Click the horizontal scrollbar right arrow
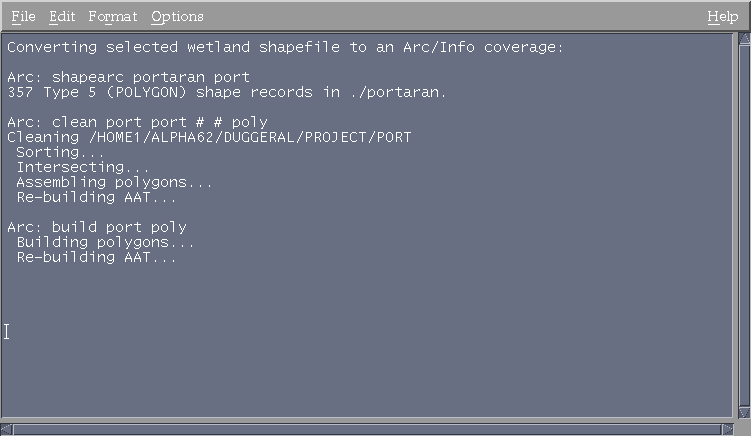Viewport: 751px width, 436px height. (x=729, y=429)
